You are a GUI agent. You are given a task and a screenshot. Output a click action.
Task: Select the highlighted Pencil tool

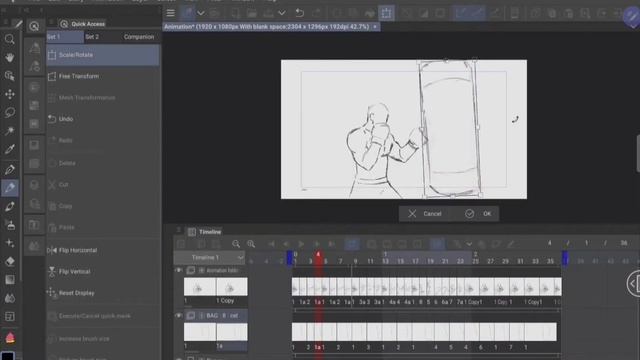point(9,188)
